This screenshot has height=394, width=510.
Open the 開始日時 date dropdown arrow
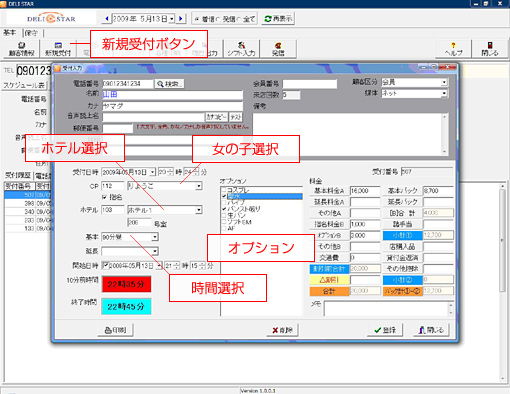[x=159, y=266]
